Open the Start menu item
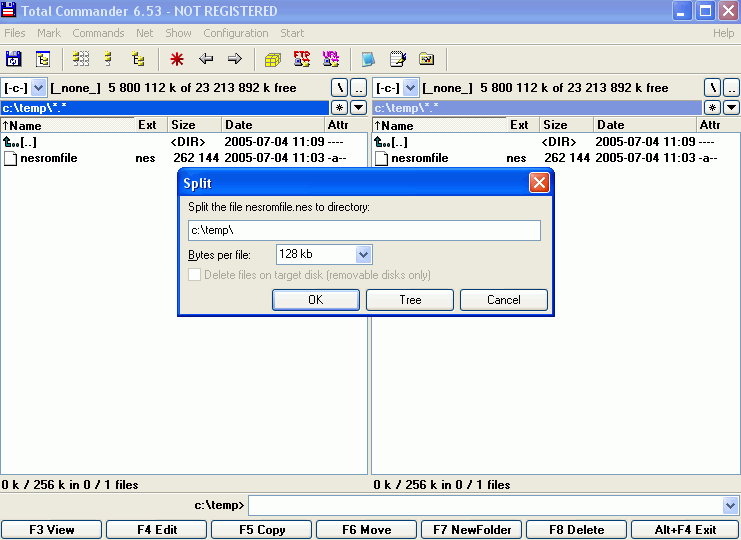 tap(292, 33)
